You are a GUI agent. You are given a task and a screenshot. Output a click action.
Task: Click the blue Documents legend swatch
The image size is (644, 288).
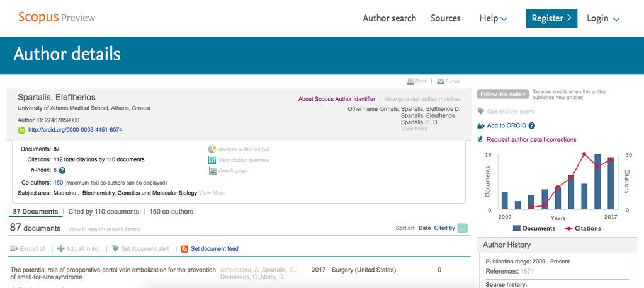coord(517,228)
